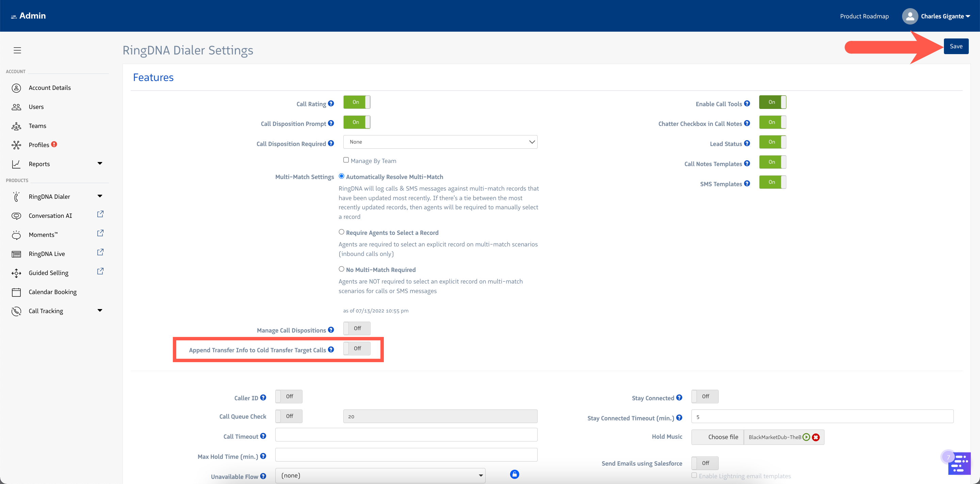
Task: Toggle Chatter Checkbox in Call Notes switch
Action: coord(773,122)
